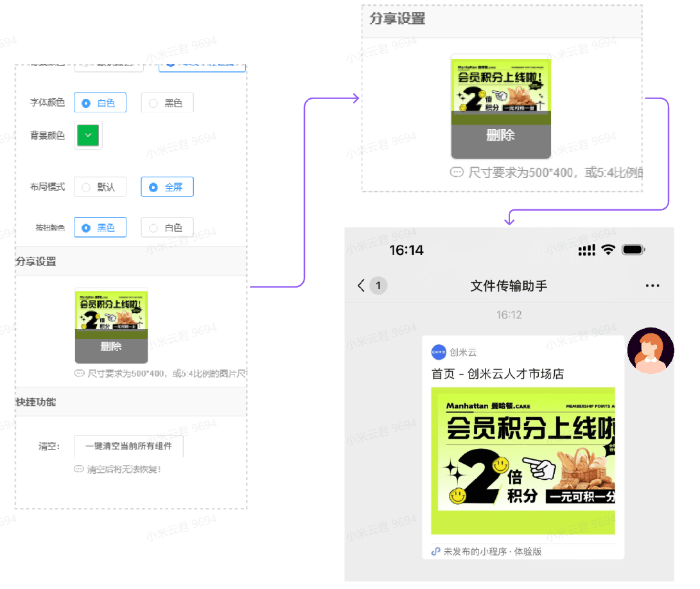Image resolution: width=700 pixels, height=589 pixels.
Task: Open the shared mini program card image
Action: (x=523, y=461)
